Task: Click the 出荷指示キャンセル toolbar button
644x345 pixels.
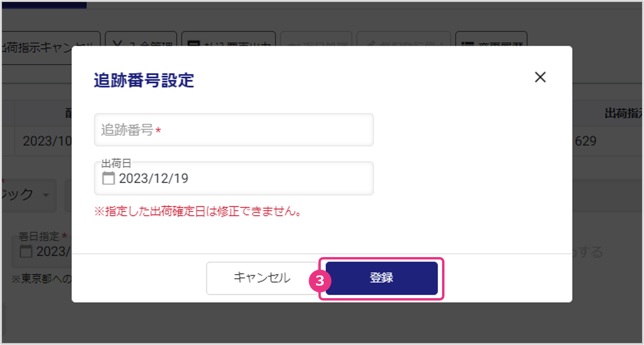Action: tap(48, 47)
